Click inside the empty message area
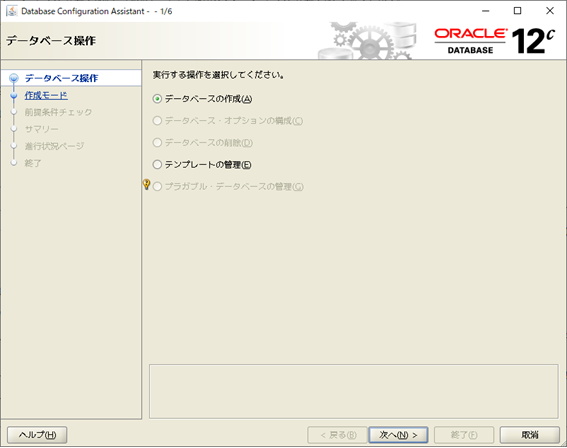Image resolution: width=567 pixels, height=448 pixels. pos(354,391)
